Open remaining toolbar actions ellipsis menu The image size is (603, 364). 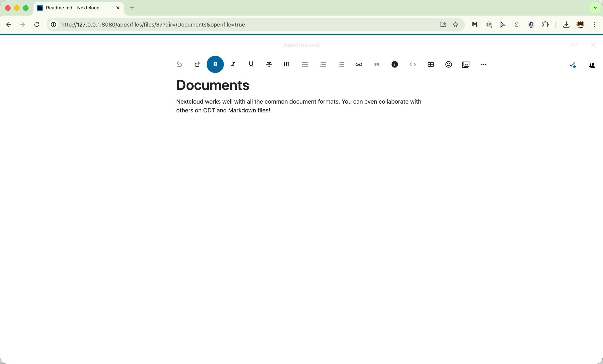[484, 64]
